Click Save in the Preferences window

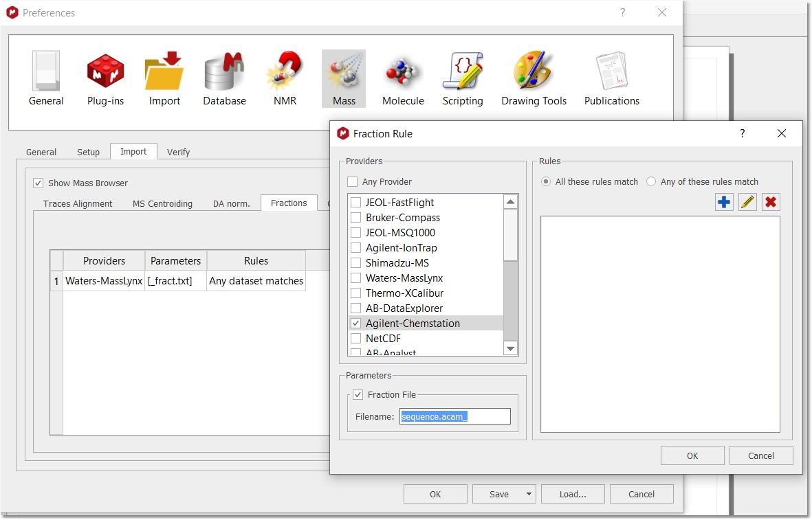(x=498, y=494)
